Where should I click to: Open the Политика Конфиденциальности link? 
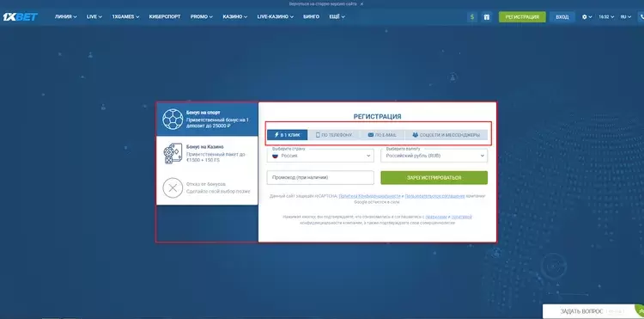click(369, 196)
